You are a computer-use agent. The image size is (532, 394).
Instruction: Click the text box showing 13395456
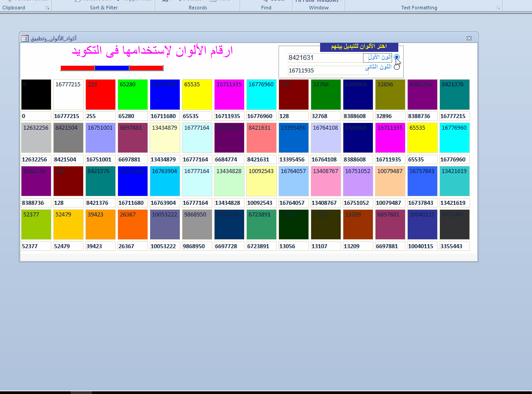293,160
